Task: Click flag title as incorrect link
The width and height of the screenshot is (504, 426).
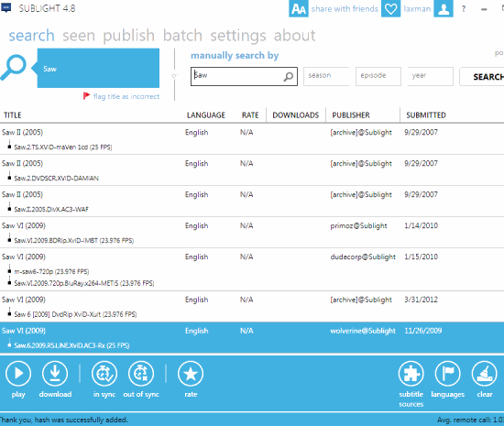Action: click(126, 96)
